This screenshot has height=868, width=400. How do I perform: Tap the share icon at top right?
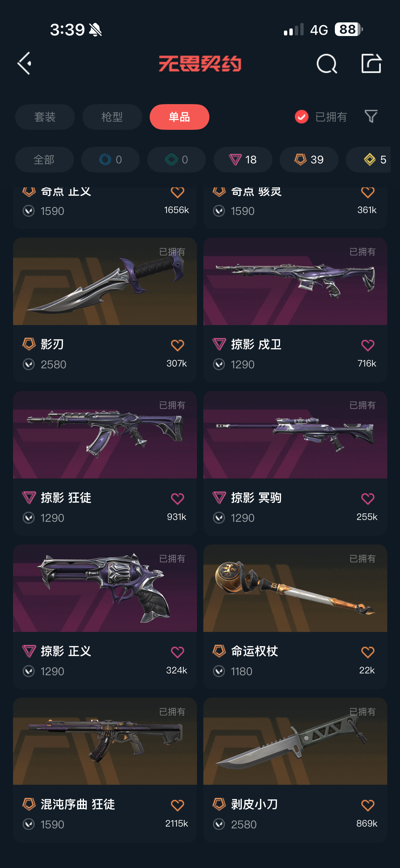[x=371, y=63]
